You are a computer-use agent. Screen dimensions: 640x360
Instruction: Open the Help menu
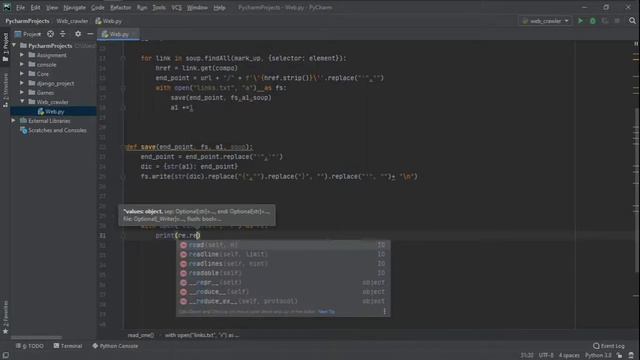tap(219, 7)
